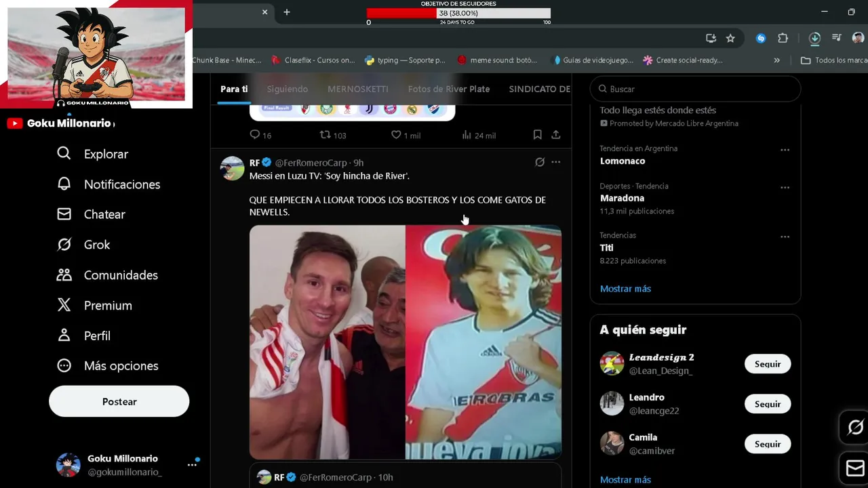The width and height of the screenshot is (868, 488).
Task: Open meme sound bookmark
Action: pos(497,60)
